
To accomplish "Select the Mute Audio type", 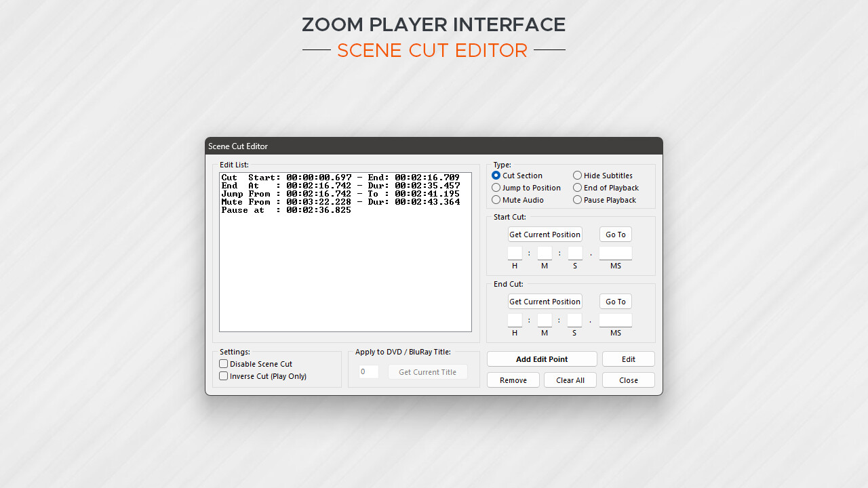I will click(x=496, y=200).
